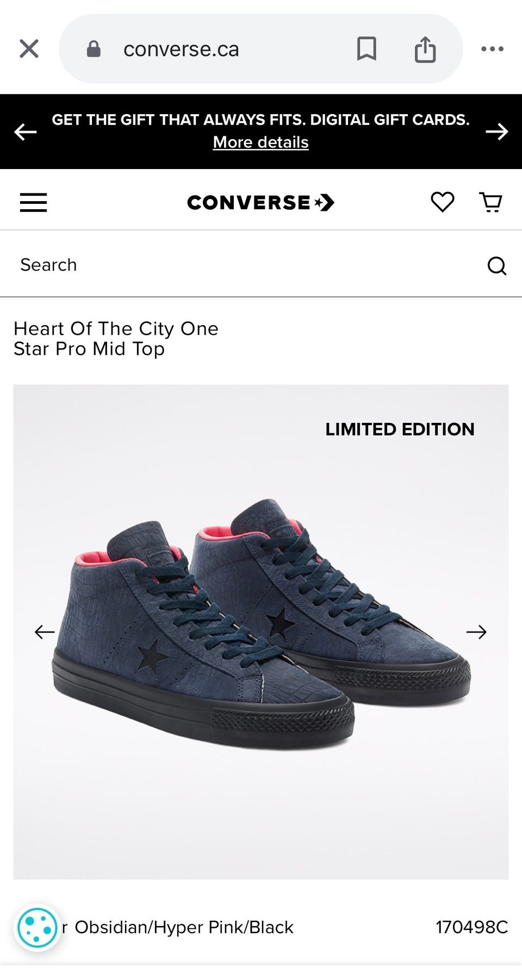The width and height of the screenshot is (522, 980).
Task: Bookmark this page using the bookmark icon
Action: tap(366, 49)
